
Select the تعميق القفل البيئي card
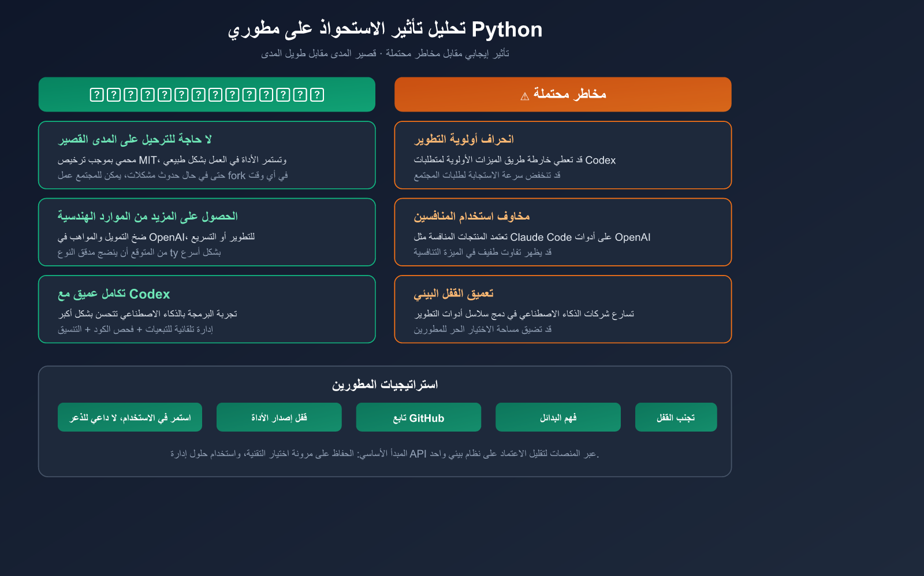coord(562,309)
